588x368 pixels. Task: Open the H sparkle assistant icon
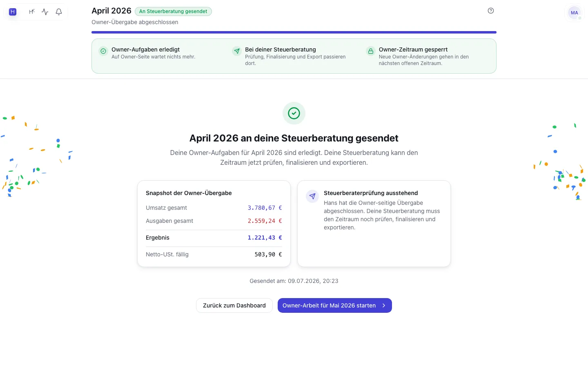pyautogui.click(x=31, y=12)
